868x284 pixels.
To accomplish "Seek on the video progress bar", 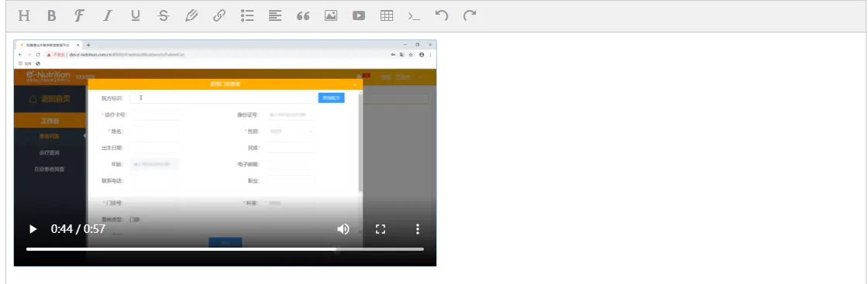I will click(x=225, y=249).
